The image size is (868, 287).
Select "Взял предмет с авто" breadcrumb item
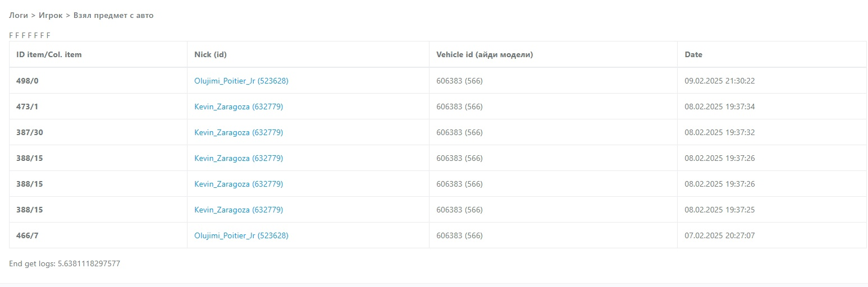113,16
